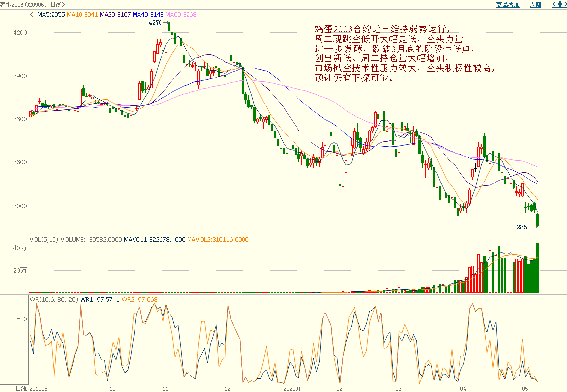Click the 4200 price axis label

click(20, 32)
